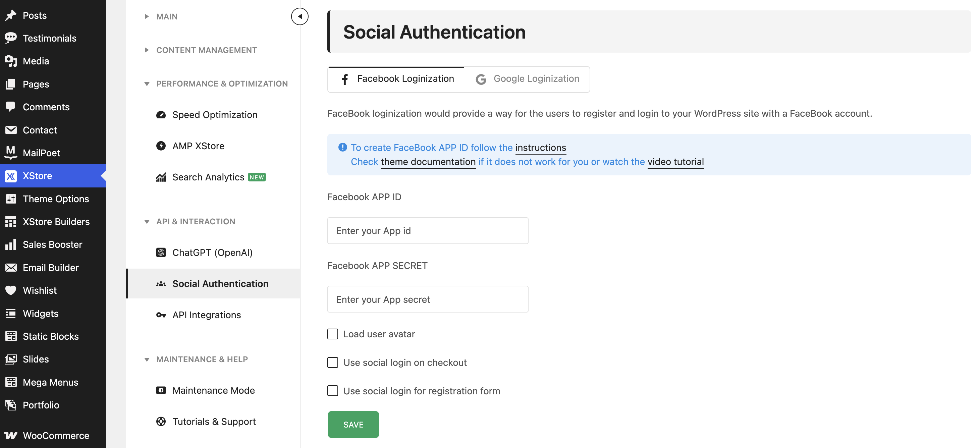
Task: Open Social Authentication settings item
Action: (213, 284)
